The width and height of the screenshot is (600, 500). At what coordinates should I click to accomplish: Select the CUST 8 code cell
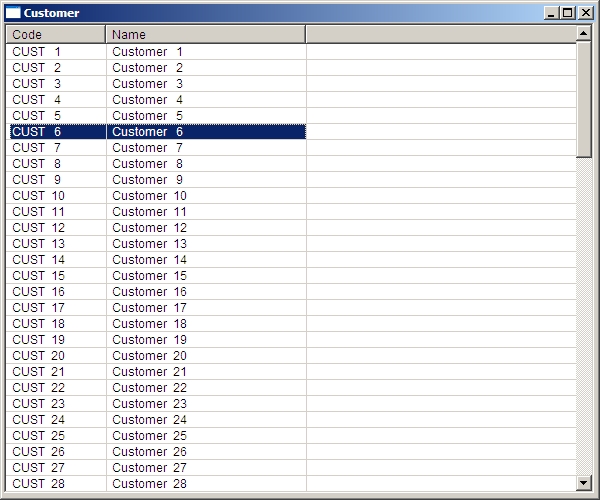(x=56, y=164)
